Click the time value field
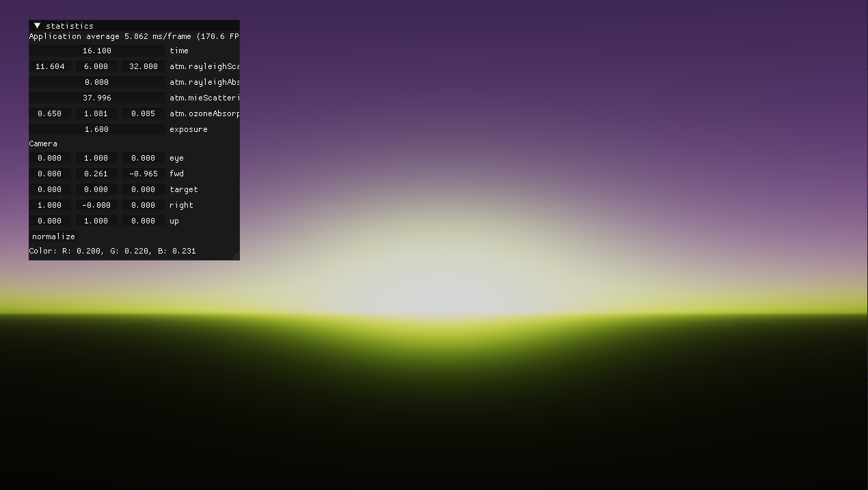 click(97, 51)
